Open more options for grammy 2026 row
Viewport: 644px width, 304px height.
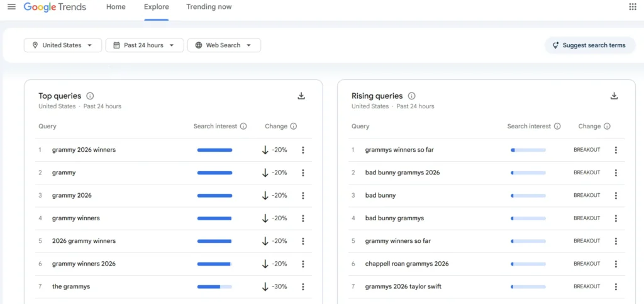click(x=303, y=196)
